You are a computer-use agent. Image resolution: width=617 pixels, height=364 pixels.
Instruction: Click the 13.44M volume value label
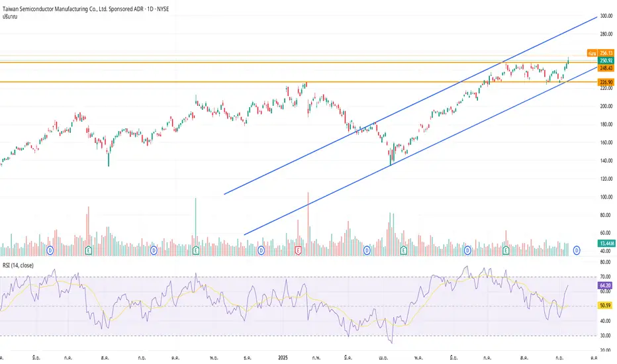click(x=607, y=243)
